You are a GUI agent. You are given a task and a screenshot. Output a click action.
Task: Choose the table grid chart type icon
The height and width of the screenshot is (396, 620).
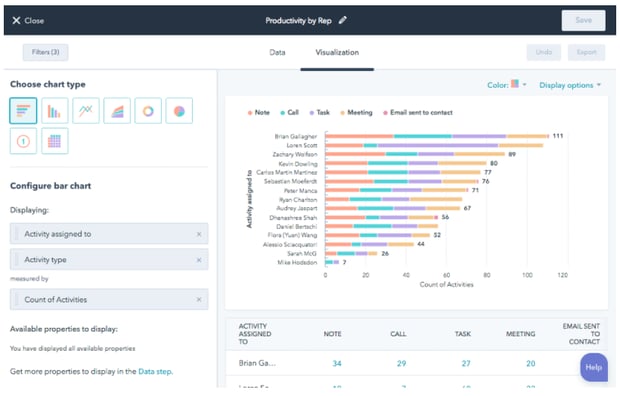click(55, 141)
